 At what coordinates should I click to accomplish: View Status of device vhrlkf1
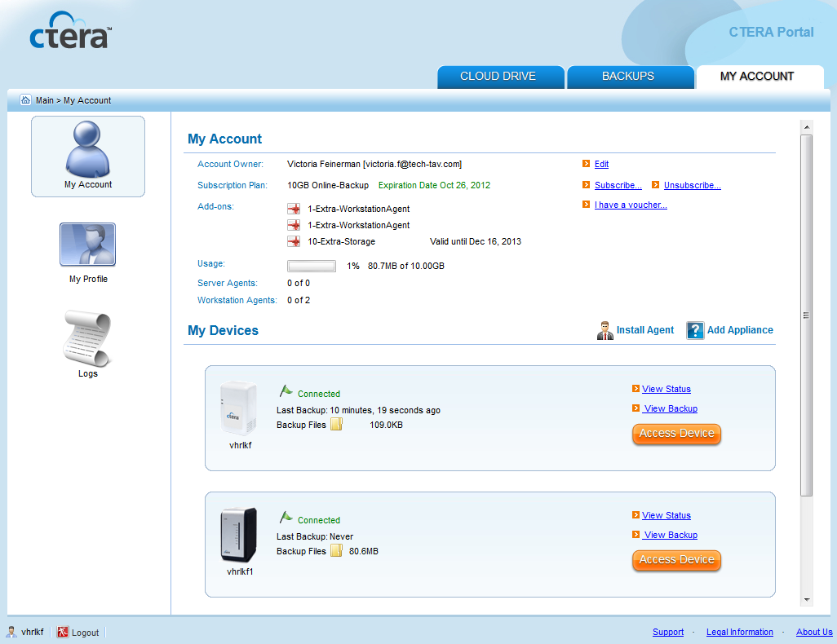(x=666, y=515)
